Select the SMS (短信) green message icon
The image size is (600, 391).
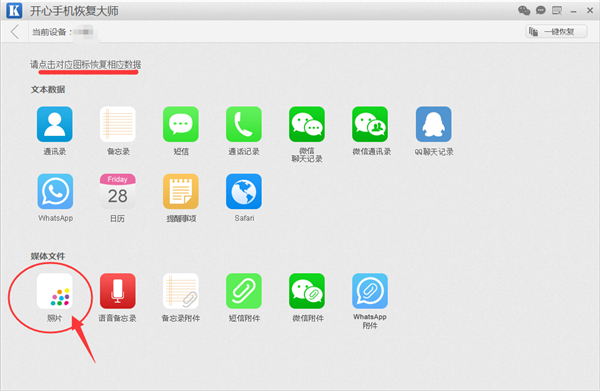tap(181, 124)
